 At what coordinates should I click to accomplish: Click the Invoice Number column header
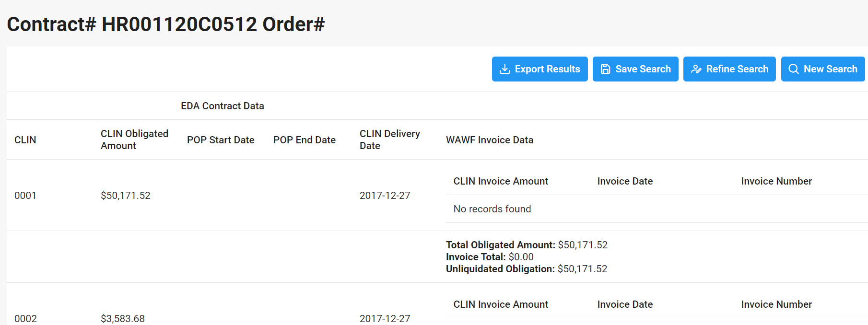pyautogui.click(x=776, y=181)
